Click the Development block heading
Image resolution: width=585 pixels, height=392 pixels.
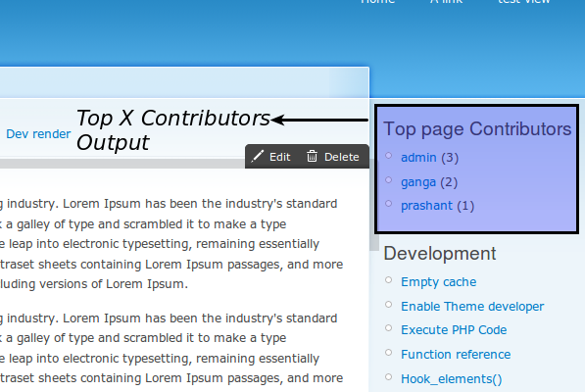[x=440, y=254]
